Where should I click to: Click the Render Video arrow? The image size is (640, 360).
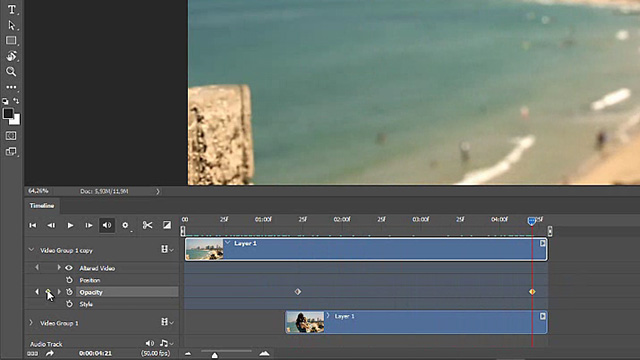50,353
